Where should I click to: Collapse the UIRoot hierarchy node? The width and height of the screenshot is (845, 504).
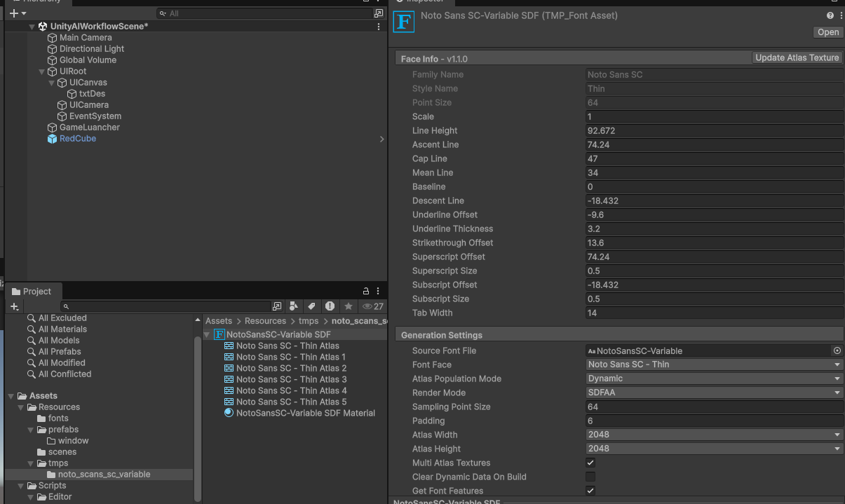pos(42,71)
